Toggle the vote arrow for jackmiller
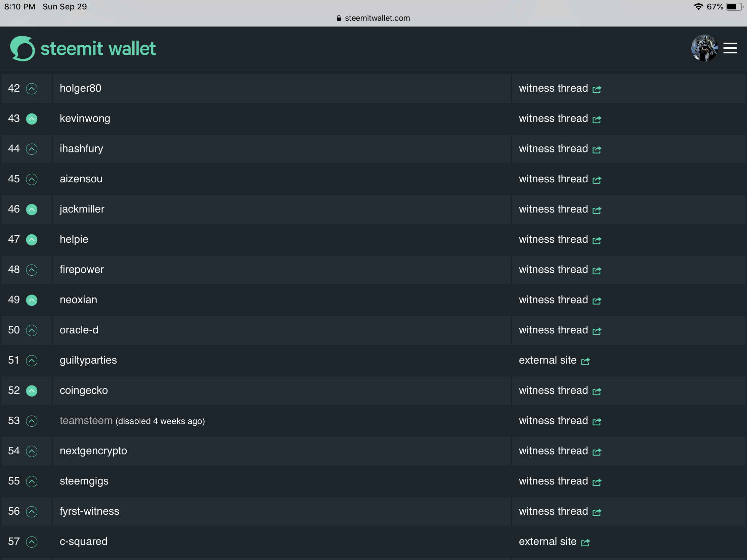 coord(32,209)
